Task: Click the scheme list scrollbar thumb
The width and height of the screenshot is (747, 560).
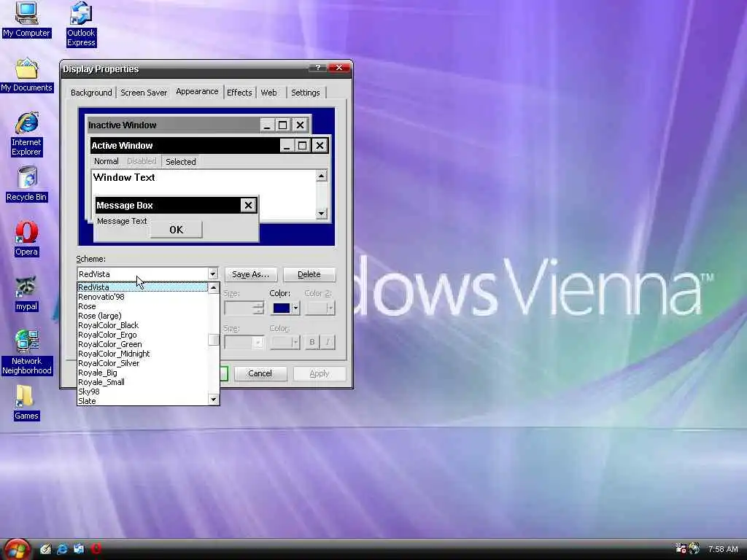Action: tap(214, 340)
